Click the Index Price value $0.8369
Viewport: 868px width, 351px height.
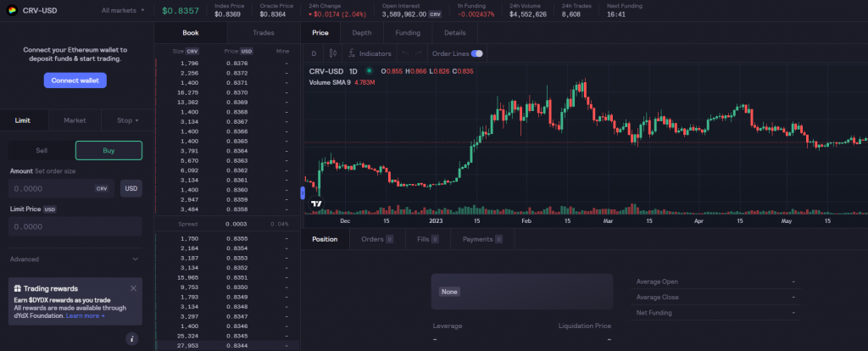click(x=227, y=14)
